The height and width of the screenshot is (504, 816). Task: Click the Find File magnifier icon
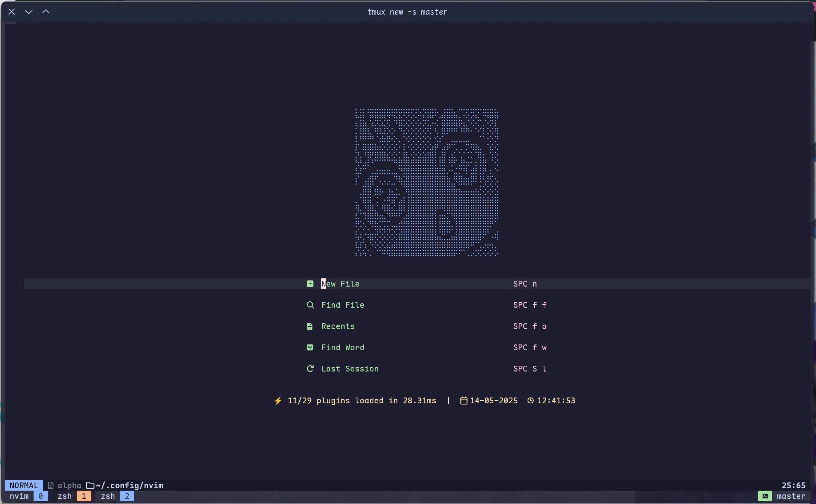[x=310, y=305]
